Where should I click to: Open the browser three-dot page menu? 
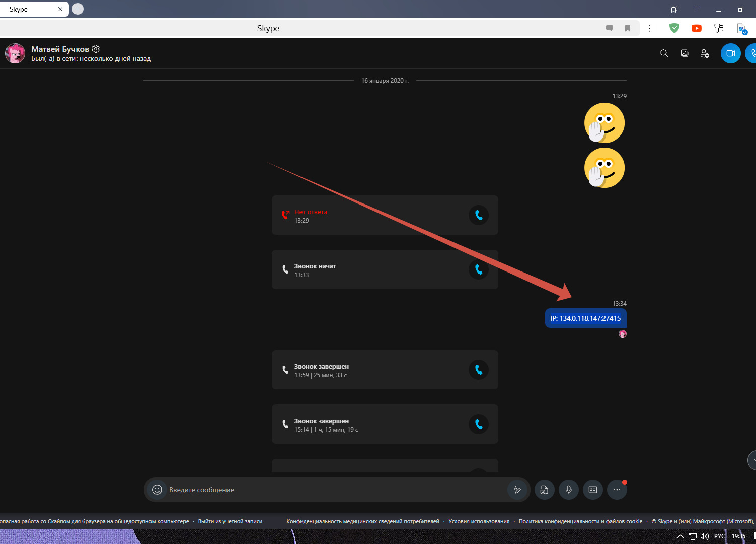click(x=650, y=28)
